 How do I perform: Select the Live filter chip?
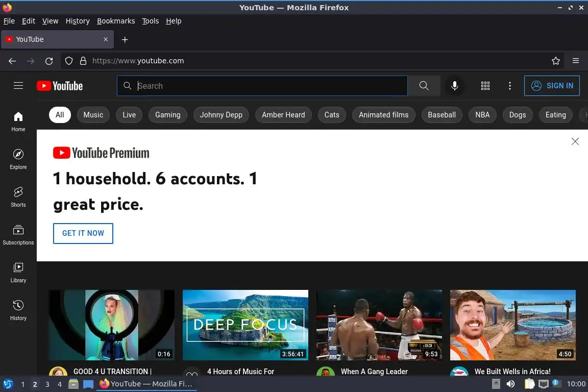click(129, 115)
